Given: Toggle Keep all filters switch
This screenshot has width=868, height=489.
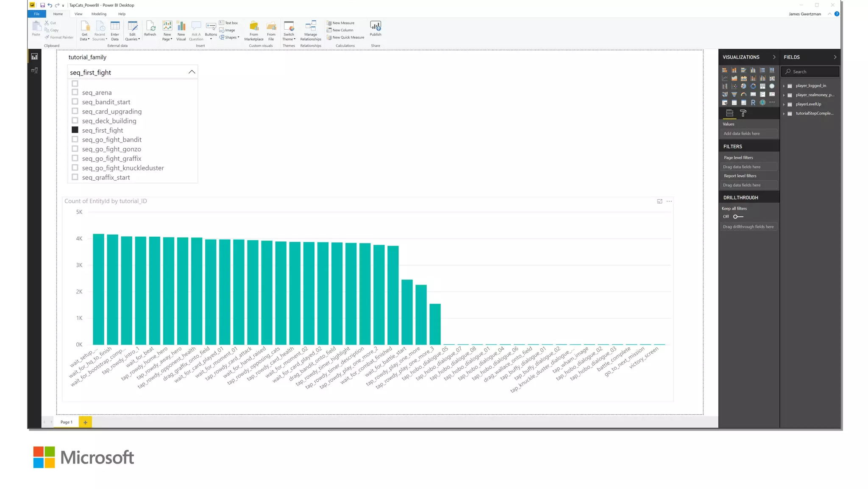Looking at the screenshot, I should 738,217.
